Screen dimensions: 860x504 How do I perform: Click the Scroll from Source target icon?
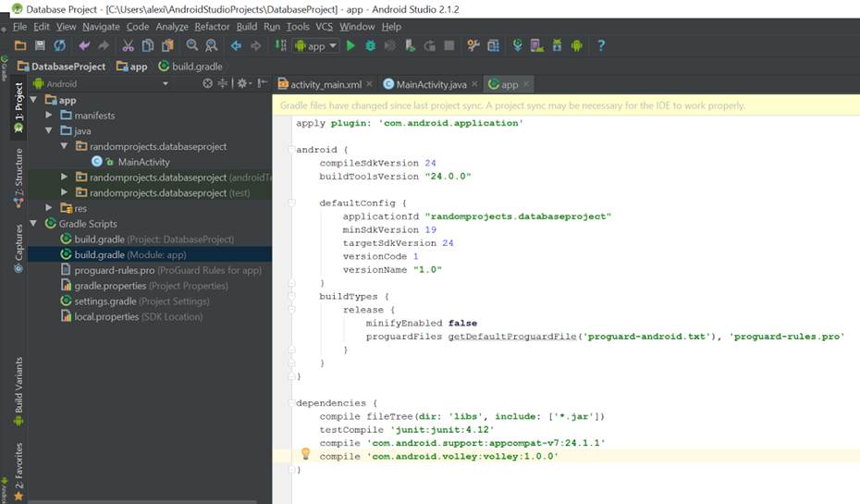(207, 83)
